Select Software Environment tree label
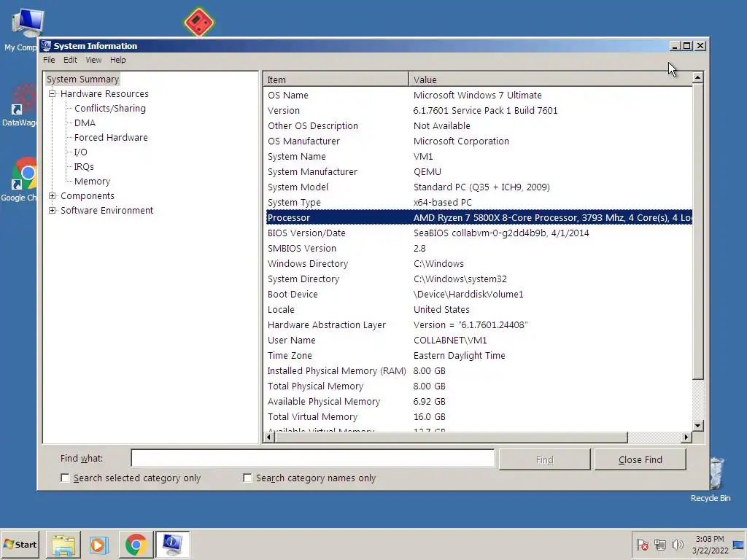 107,211
